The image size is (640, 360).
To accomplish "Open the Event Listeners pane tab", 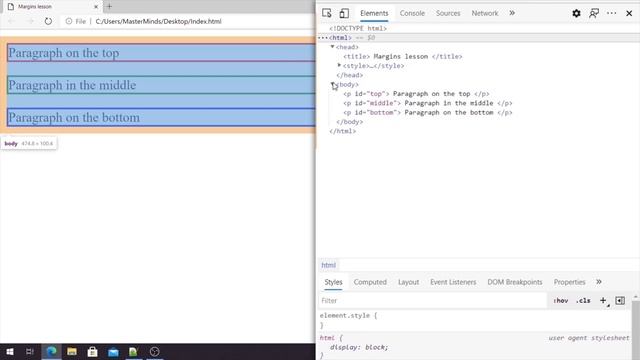I will [x=453, y=282].
